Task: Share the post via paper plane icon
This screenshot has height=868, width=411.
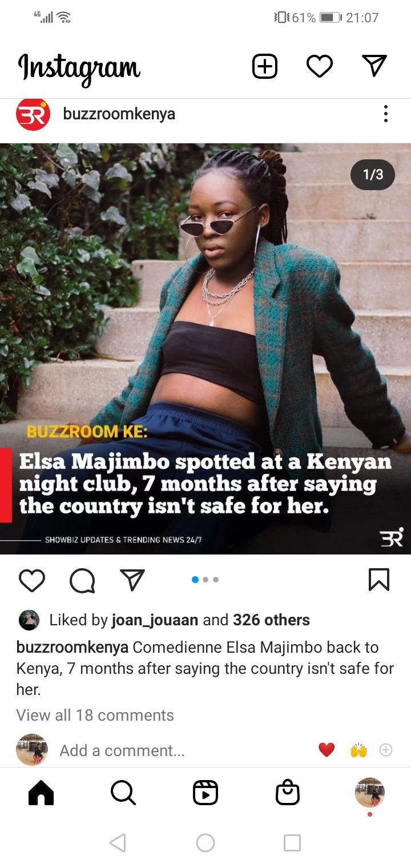Action: 132,580
